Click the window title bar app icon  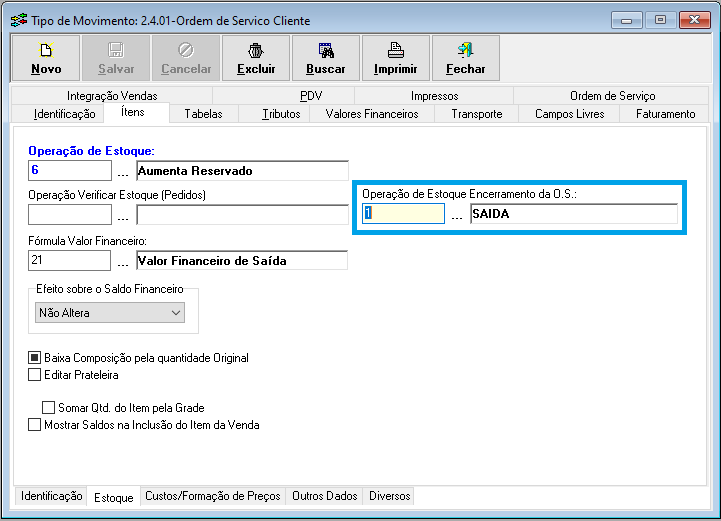[17, 20]
